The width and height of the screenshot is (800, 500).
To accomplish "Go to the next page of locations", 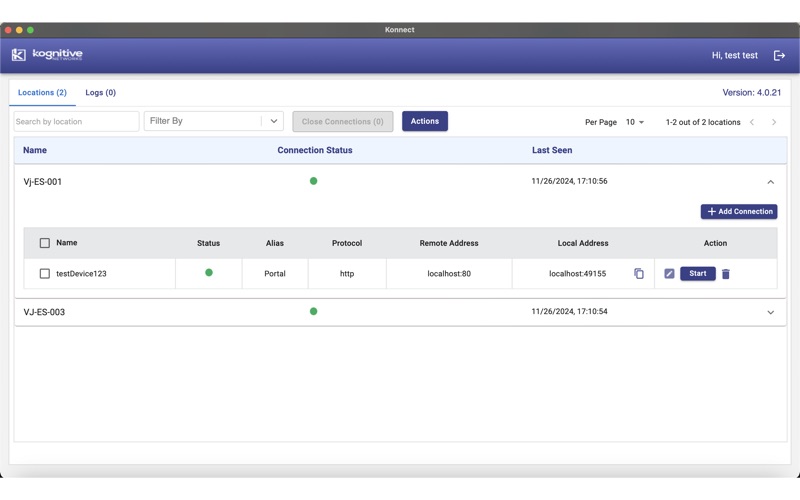I will [x=774, y=122].
